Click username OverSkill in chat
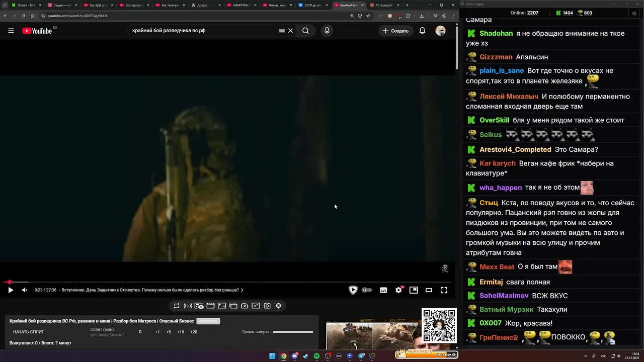Viewport: 644px width, 362px height. click(495, 120)
